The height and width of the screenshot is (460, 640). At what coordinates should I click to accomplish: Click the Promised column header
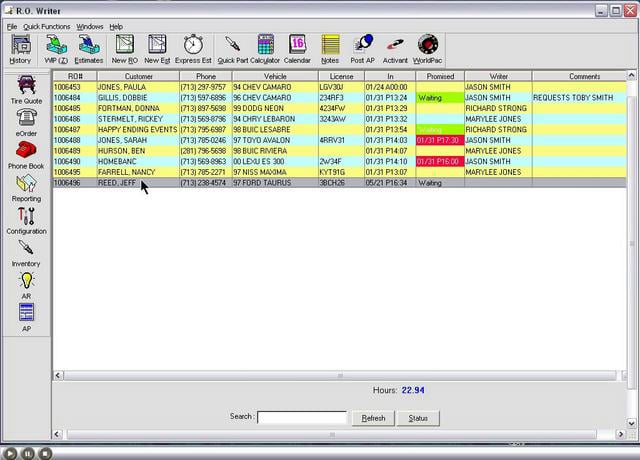coord(440,76)
